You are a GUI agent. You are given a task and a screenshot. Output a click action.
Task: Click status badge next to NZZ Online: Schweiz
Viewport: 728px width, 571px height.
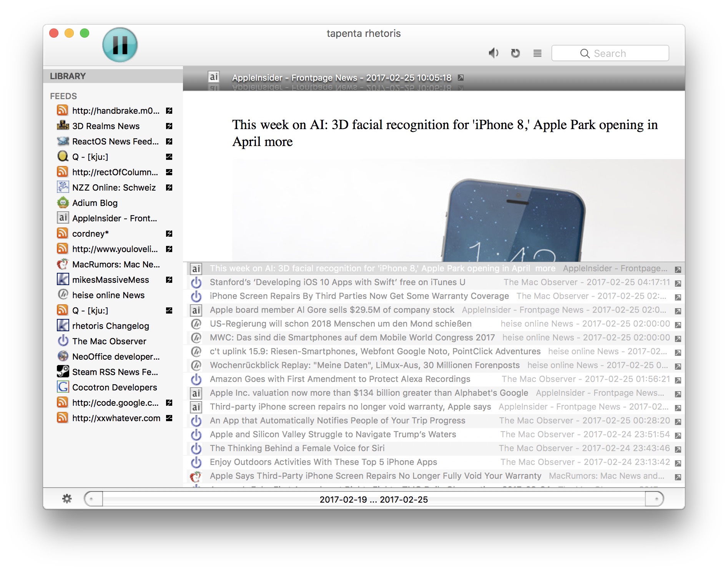[x=169, y=188]
